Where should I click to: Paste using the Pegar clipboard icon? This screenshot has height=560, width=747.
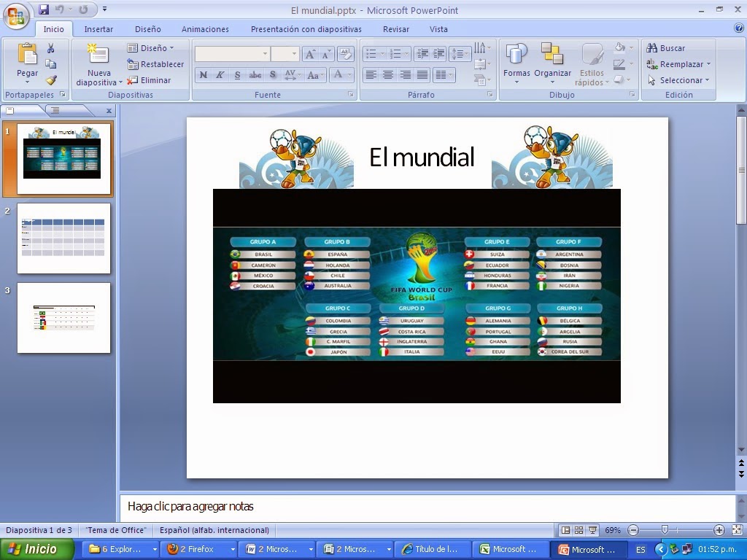pyautogui.click(x=27, y=53)
